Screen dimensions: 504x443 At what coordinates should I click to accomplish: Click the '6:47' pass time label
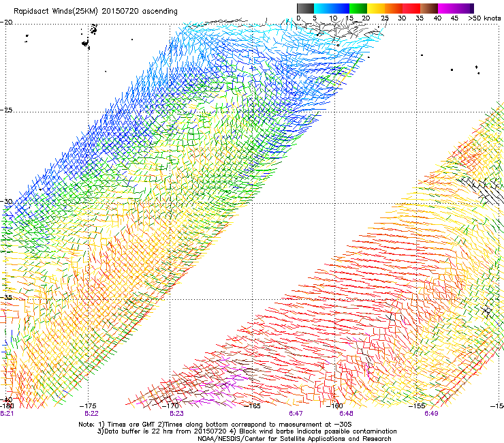[x=296, y=414]
